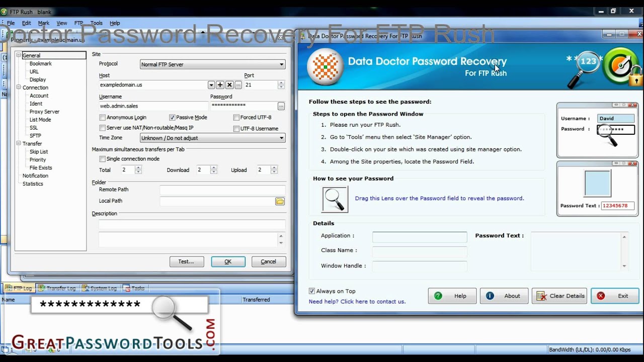644x362 pixels.
Task: Click the plus icon next to Host
Action: tap(220, 85)
